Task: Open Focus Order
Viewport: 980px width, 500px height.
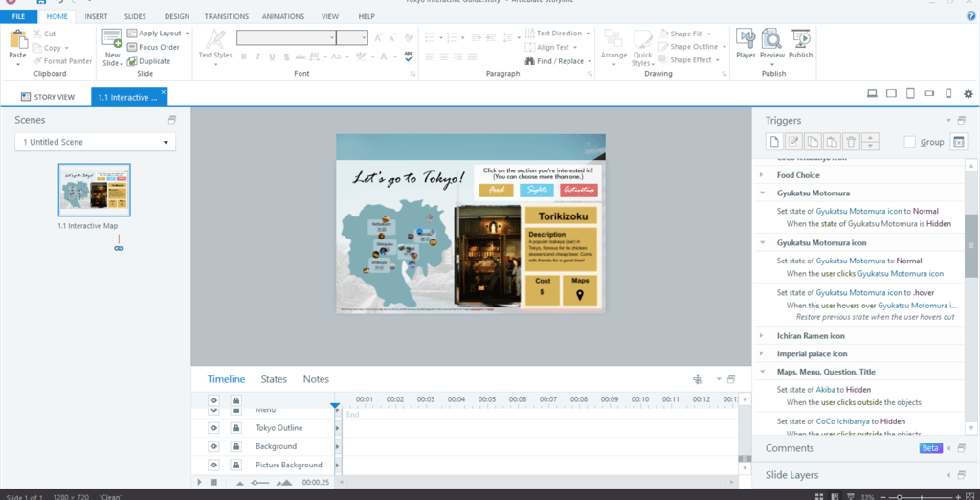Action: pos(153,48)
